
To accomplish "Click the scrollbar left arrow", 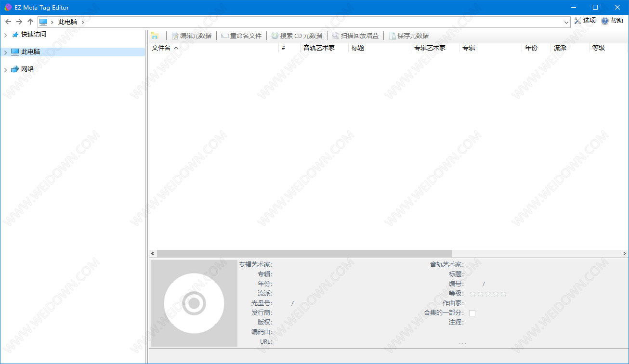I will coord(153,253).
